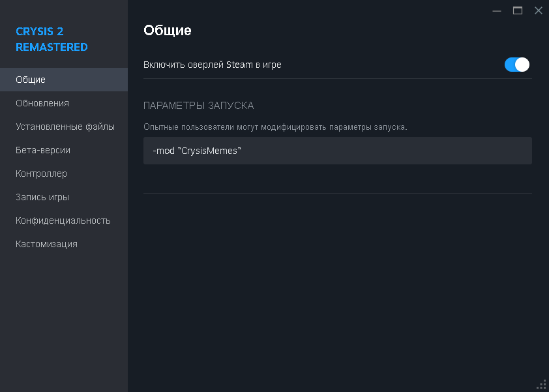Click the CRYSIS 2 REMASTERED game title

(52, 39)
